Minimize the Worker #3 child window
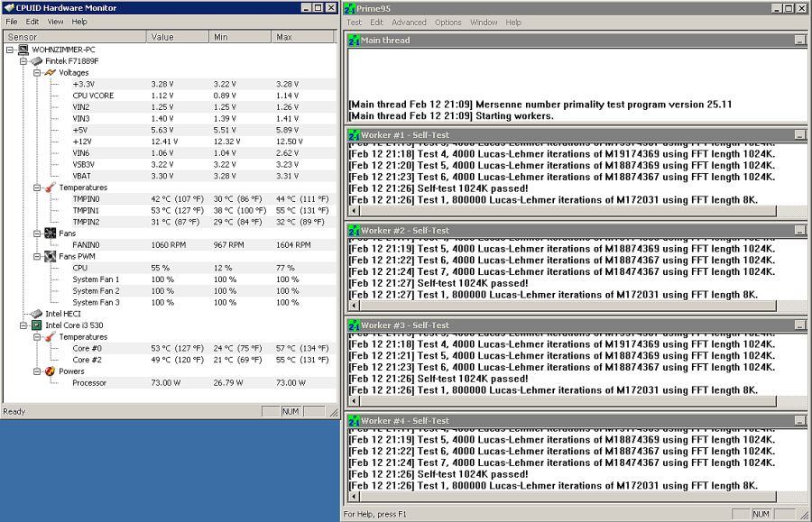Screen dimensions: 812x522 [x=799, y=325]
